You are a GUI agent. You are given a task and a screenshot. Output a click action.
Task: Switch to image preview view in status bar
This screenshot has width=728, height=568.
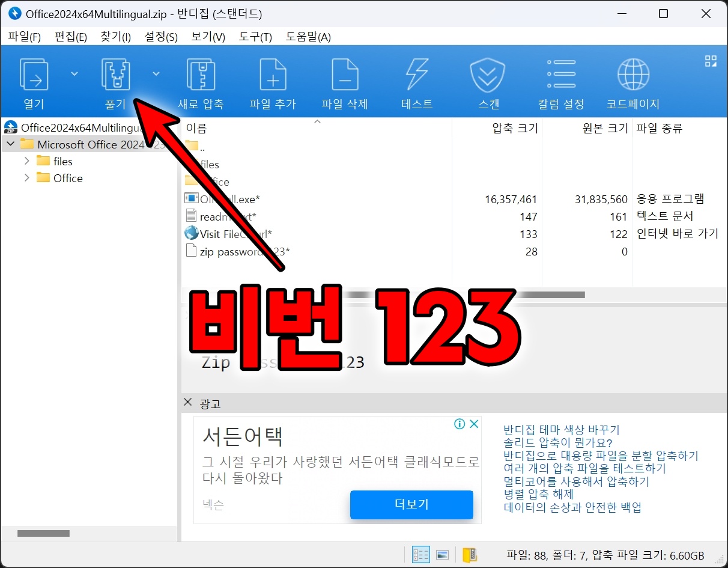[x=443, y=555]
